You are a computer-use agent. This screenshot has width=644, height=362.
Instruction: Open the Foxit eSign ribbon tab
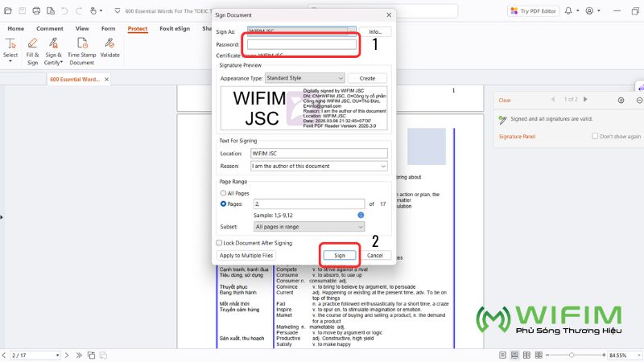pos(175,28)
